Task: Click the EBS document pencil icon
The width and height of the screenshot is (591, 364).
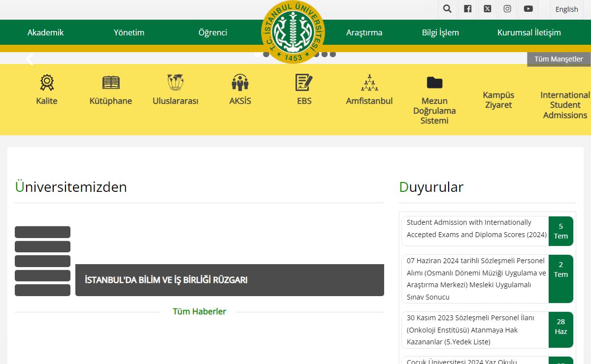Action: click(304, 82)
